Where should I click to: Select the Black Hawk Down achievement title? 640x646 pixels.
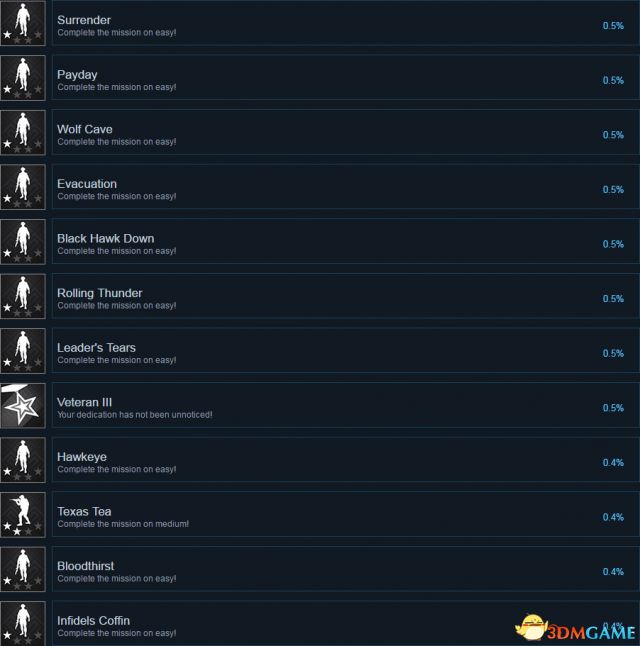click(x=105, y=239)
